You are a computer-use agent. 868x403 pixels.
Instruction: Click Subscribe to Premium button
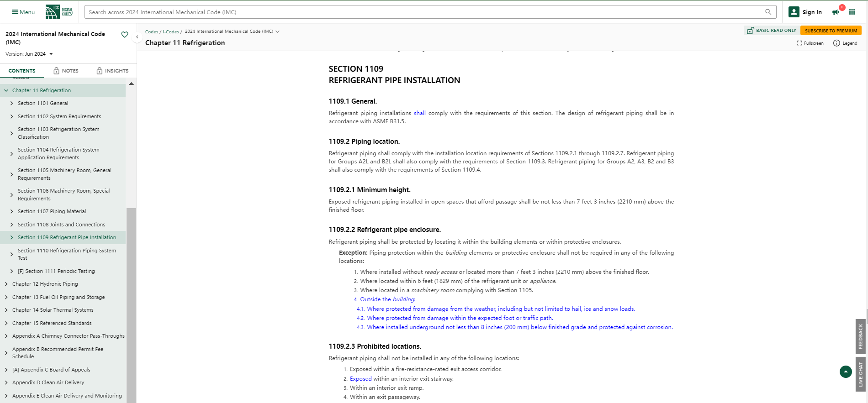(831, 31)
